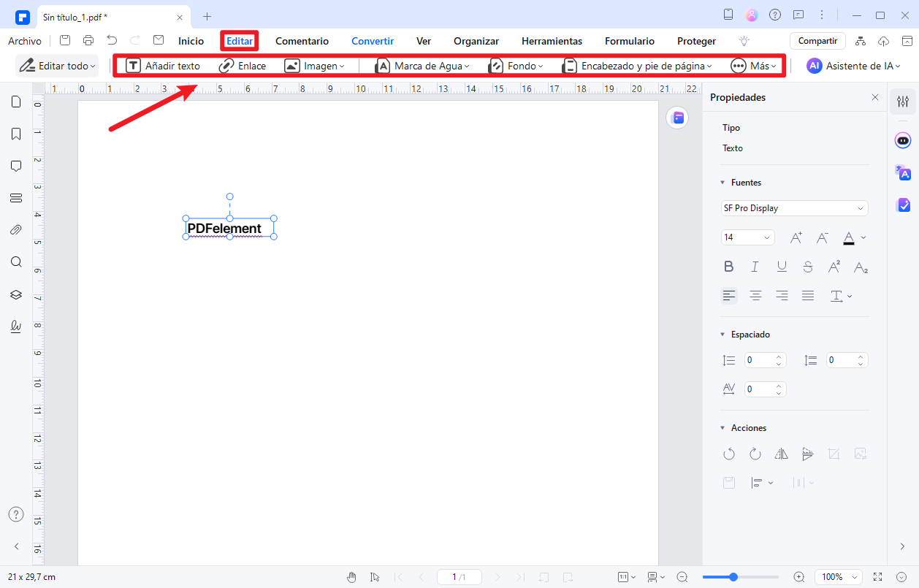Set the text alignment to left
Viewport: 919px width, 588px height.
[729, 296]
